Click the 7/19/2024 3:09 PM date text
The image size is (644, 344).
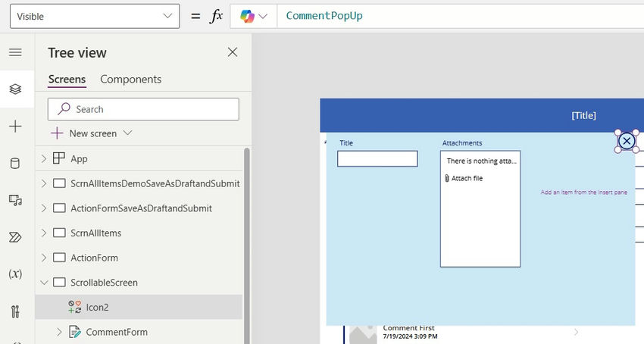tap(410, 336)
